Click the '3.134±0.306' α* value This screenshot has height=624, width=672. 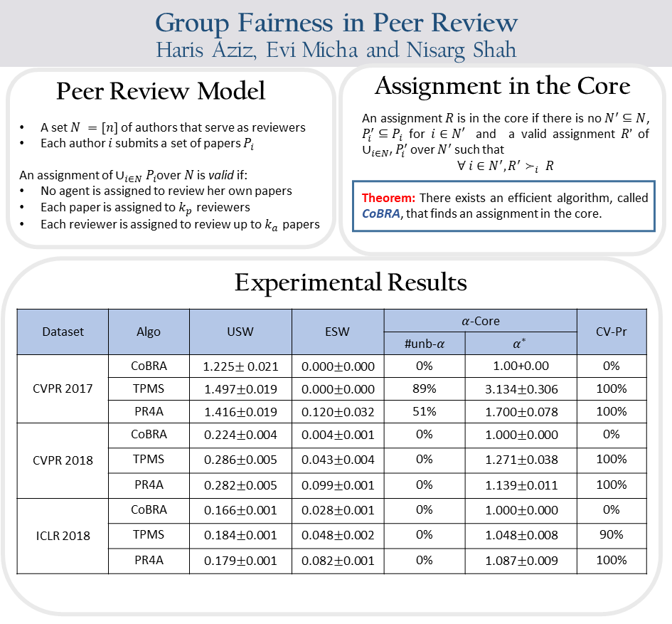pos(521,388)
